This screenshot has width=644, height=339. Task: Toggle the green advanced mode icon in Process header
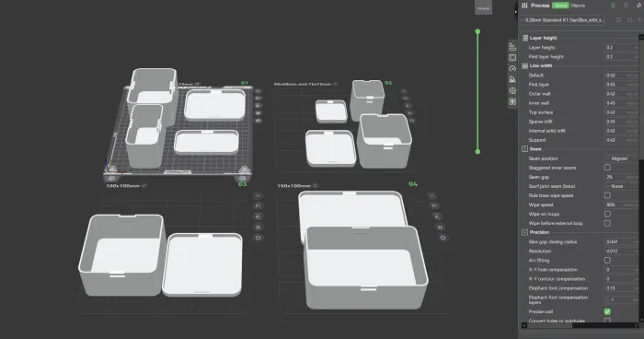613,6
